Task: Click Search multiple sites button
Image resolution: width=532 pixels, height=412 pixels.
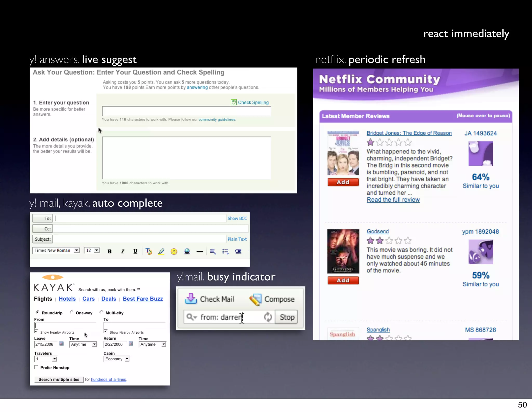Action: pyautogui.click(x=59, y=379)
